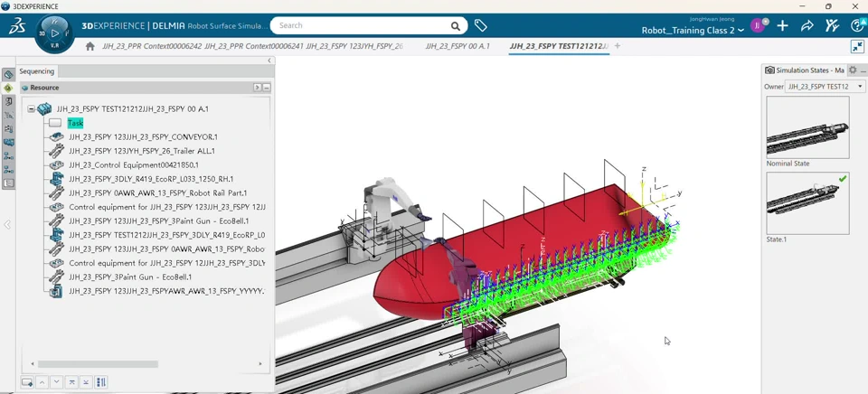Click the bottom list icon in the left sidebar strip
Image resolution: width=868 pixels, height=394 pixels.
pos(8,183)
